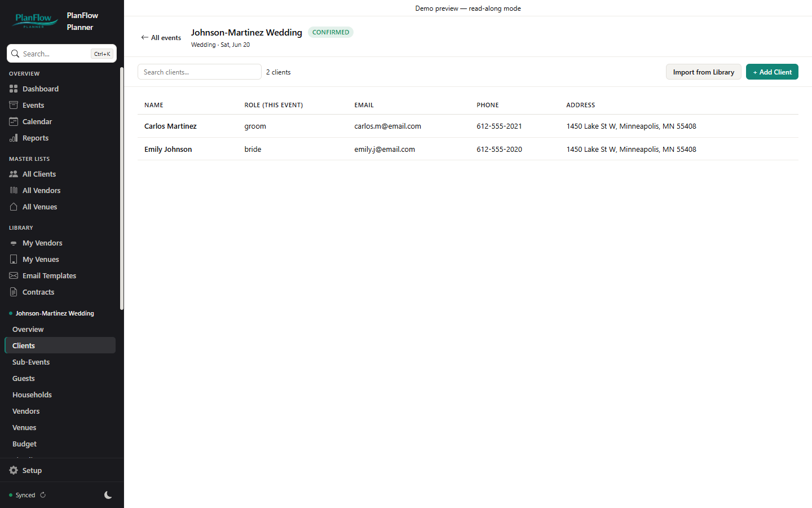Select event Overview tab in sidebar

[x=60, y=329]
